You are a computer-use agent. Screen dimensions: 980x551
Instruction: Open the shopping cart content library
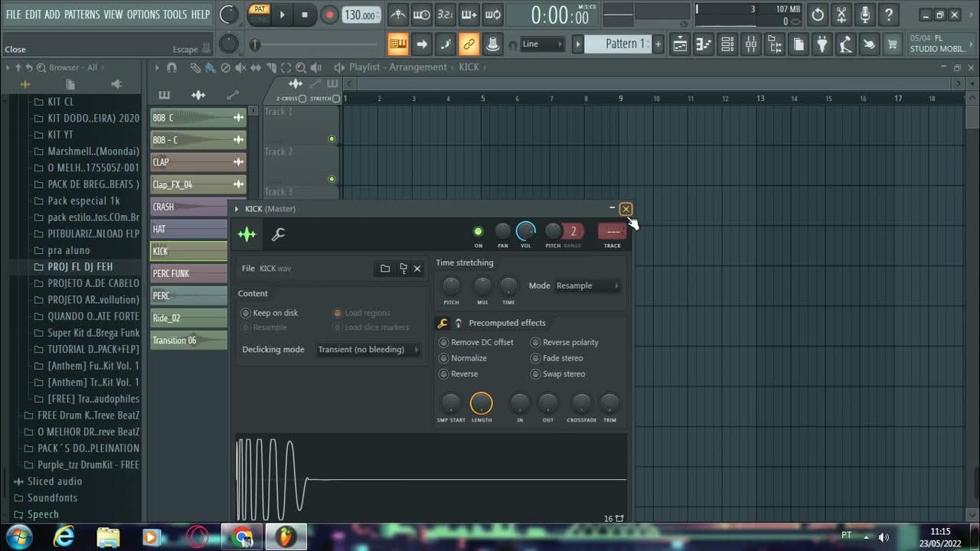coord(892,44)
